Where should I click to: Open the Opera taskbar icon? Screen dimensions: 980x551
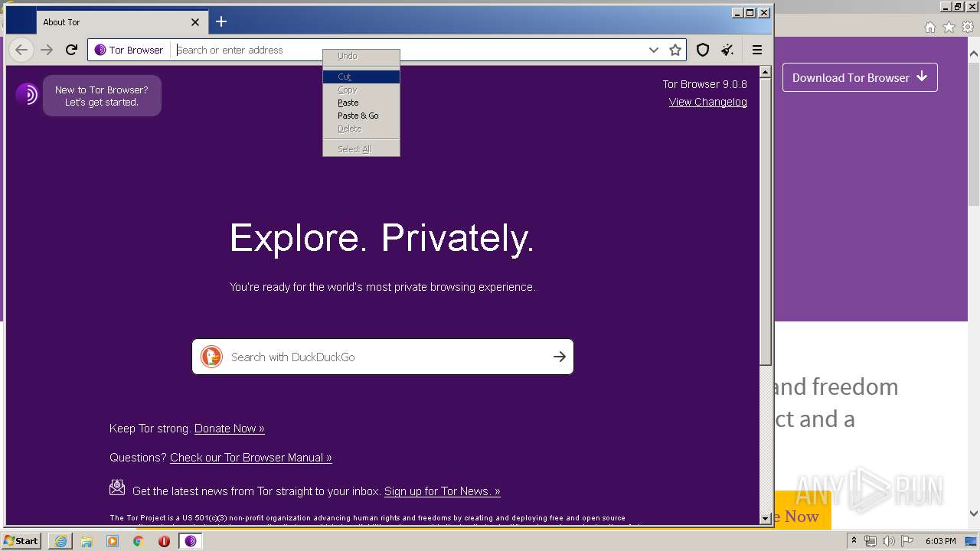click(x=164, y=541)
